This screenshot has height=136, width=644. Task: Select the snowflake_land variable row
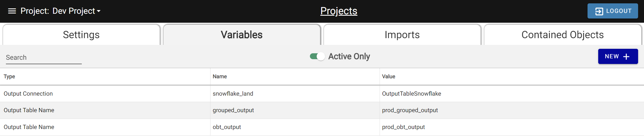click(x=322, y=94)
